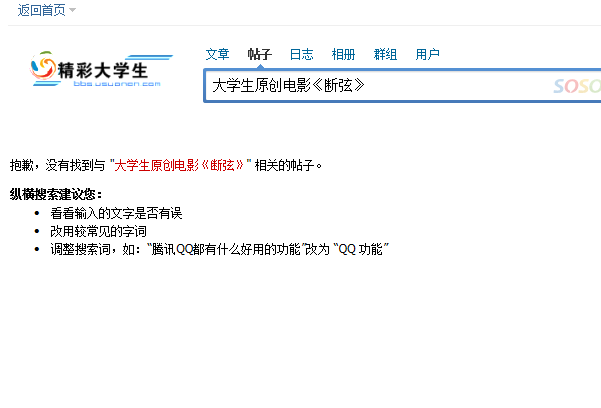
Task: Click the suggestion 看看输入的文字是否有误
Action: [x=116, y=213]
